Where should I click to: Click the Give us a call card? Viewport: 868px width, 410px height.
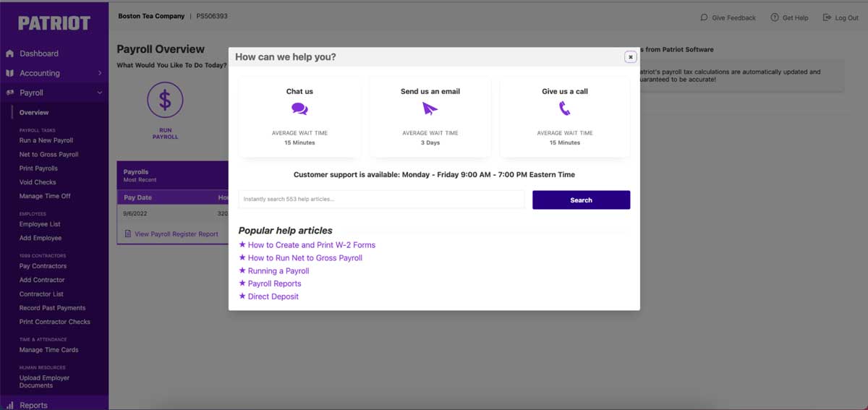coord(565,116)
